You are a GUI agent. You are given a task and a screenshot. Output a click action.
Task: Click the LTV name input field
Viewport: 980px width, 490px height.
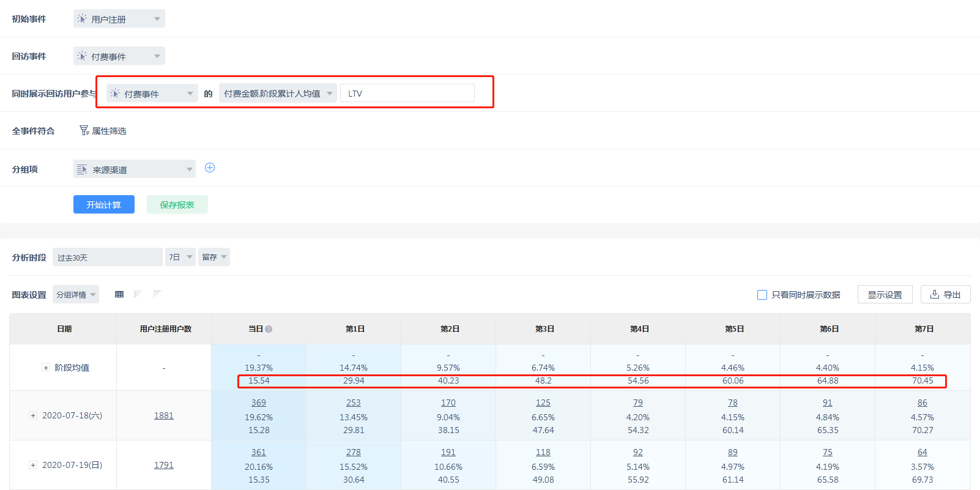point(407,93)
